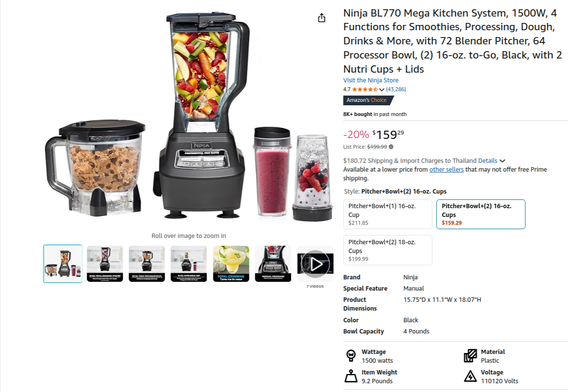Select the second thumbnail with pitcher image

point(105,264)
